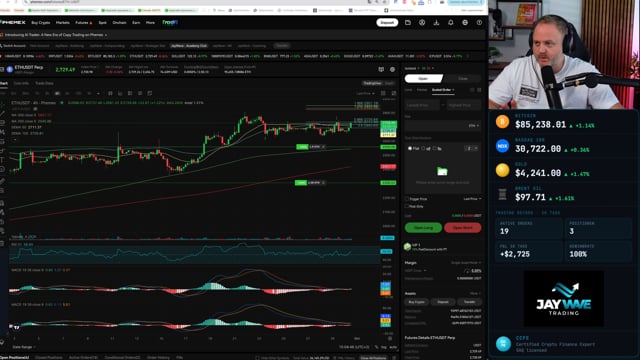Expand the chart timeframe more arrow
Screen dimensions: 640x360
point(98,93)
